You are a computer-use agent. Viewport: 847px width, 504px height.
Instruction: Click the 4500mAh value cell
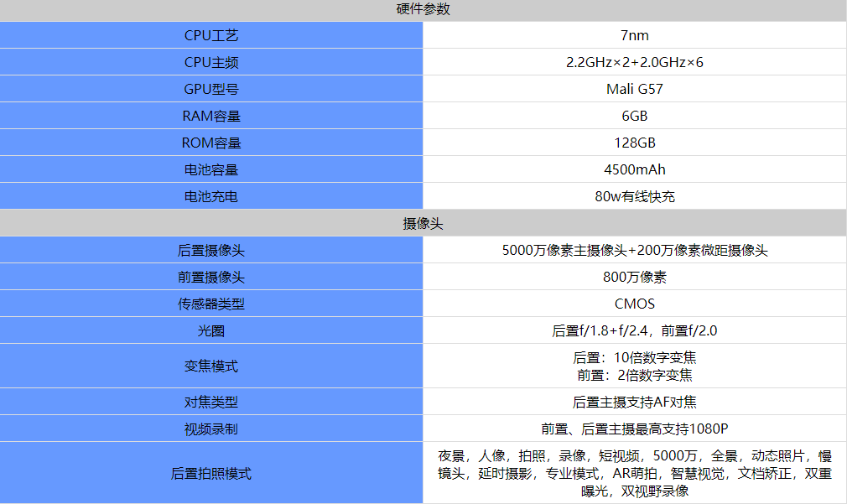pos(634,169)
